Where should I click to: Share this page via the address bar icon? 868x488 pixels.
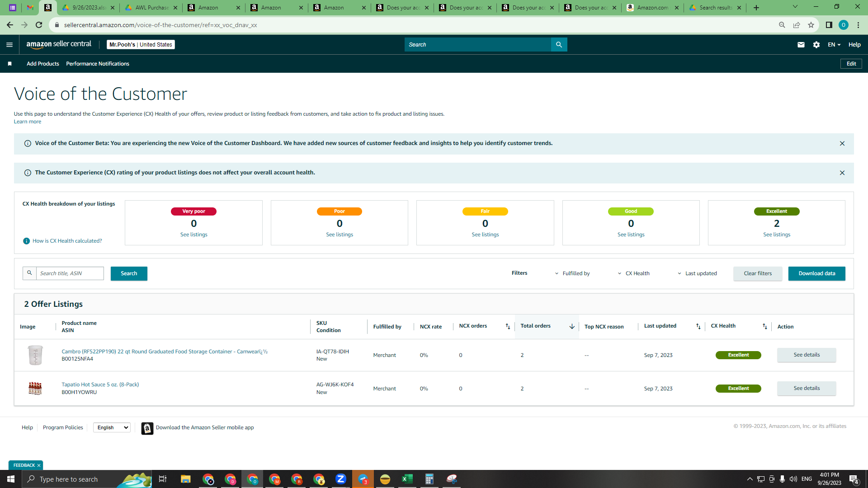click(x=797, y=25)
